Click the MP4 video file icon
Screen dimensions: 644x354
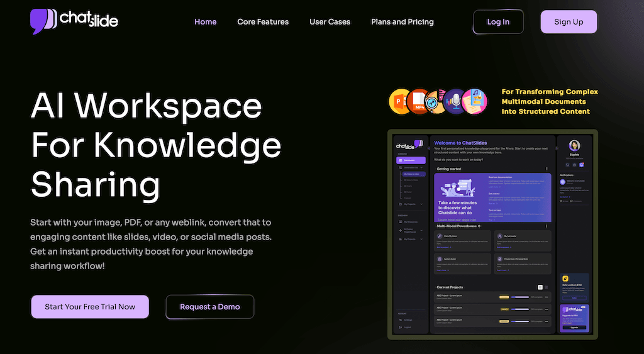tap(419, 102)
